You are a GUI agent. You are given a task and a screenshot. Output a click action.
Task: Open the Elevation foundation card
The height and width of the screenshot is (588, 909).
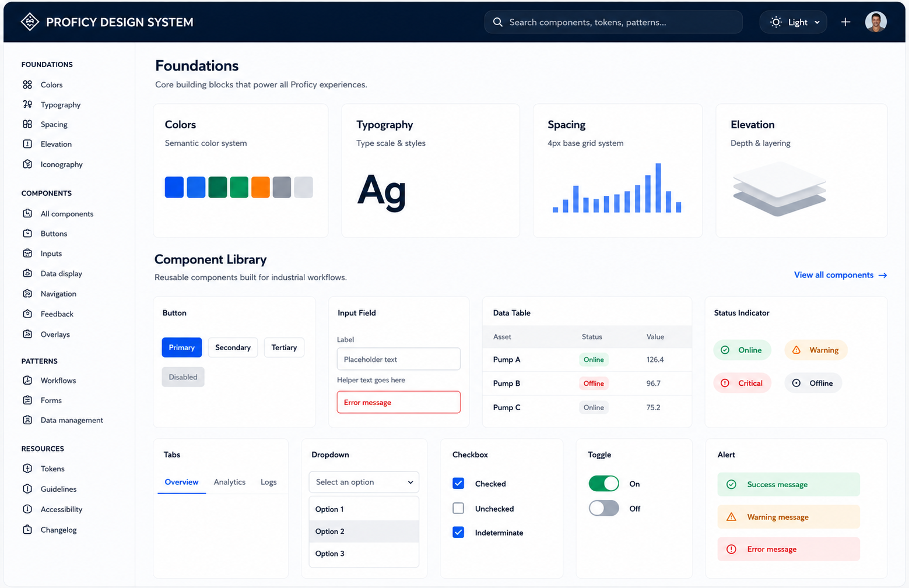[802, 171]
